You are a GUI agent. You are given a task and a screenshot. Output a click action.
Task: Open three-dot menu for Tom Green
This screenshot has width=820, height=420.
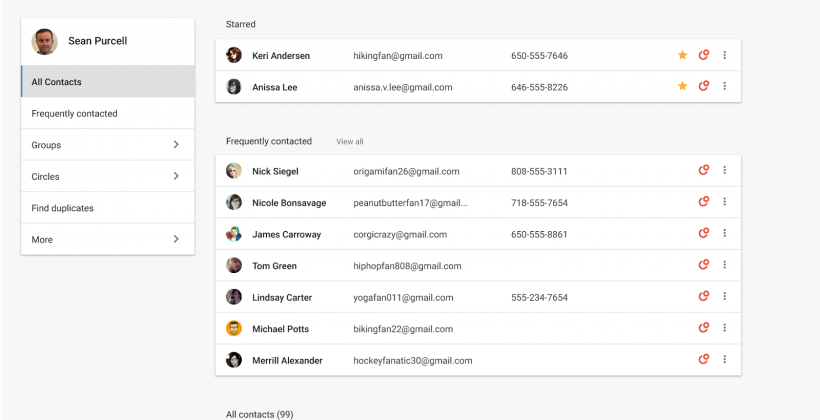[x=725, y=266]
